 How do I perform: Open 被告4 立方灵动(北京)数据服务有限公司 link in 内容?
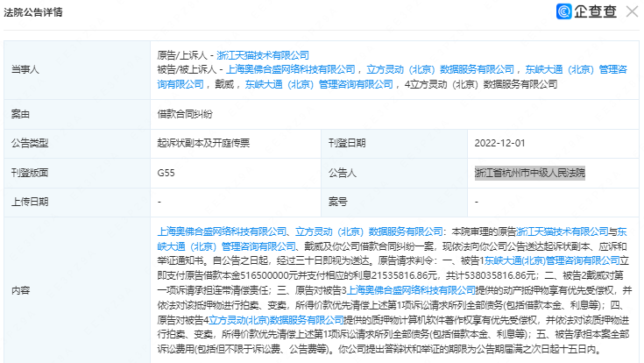click(276, 320)
